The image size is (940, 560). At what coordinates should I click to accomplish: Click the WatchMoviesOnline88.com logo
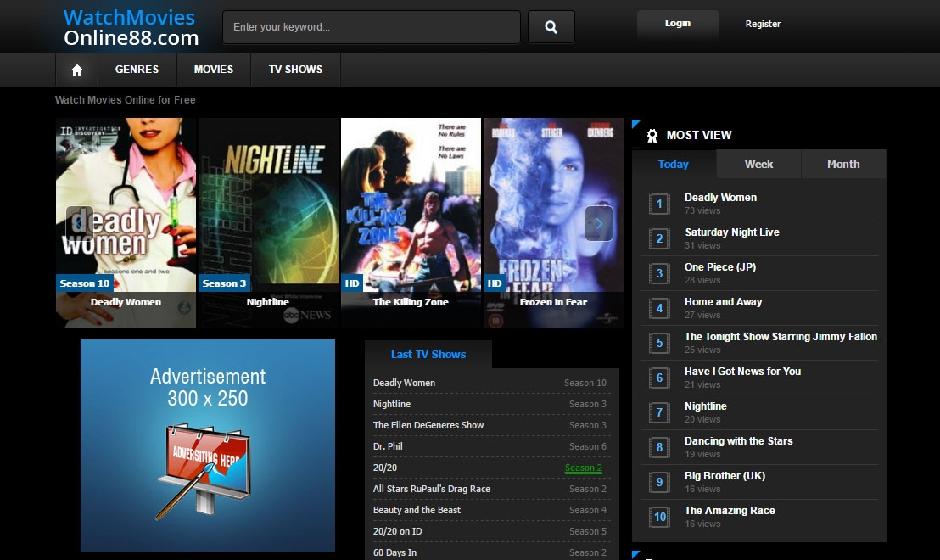click(x=131, y=28)
